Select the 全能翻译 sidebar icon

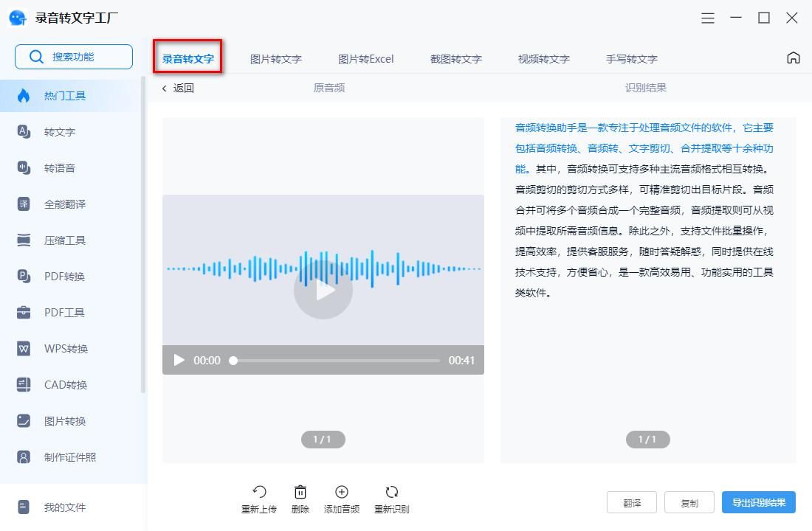[24, 204]
